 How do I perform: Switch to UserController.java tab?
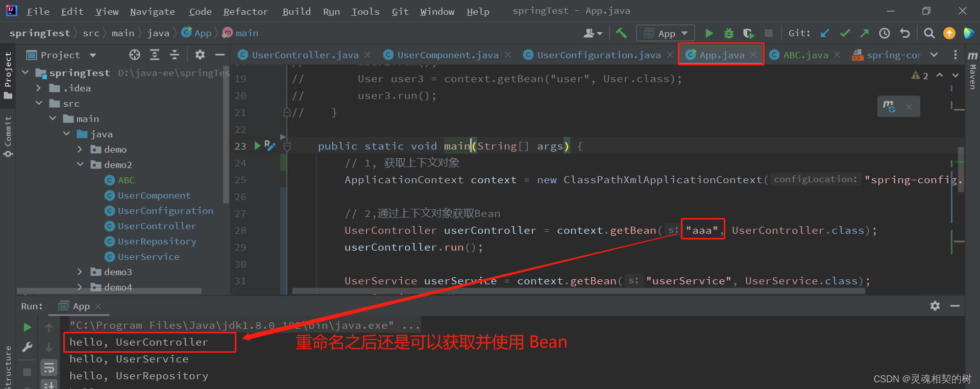click(x=305, y=55)
